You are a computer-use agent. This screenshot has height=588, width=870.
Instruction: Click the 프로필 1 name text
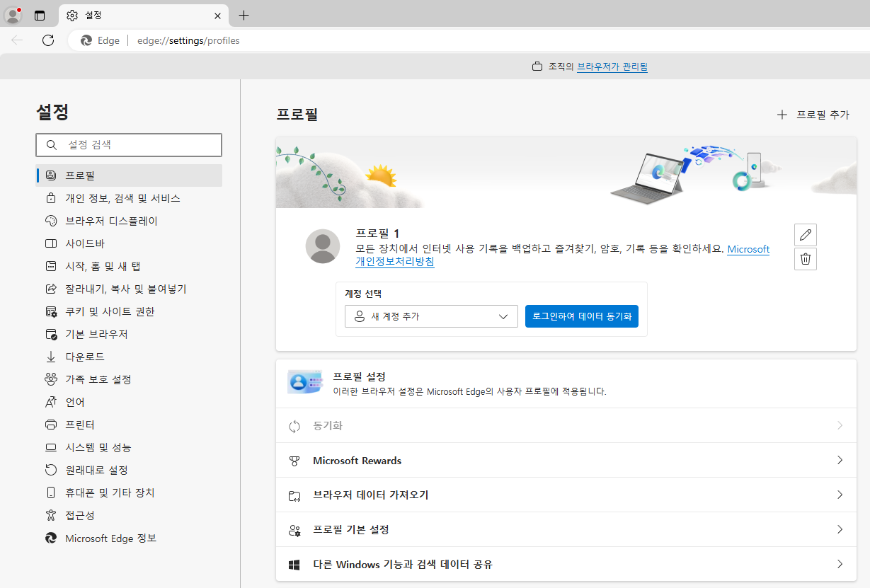pyautogui.click(x=377, y=234)
